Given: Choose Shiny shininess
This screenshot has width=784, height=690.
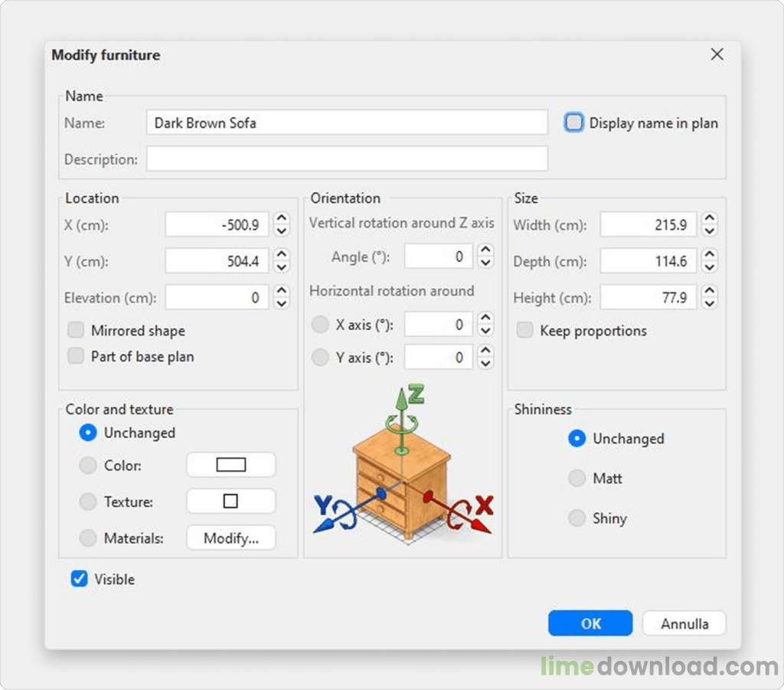Looking at the screenshot, I should [x=577, y=518].
